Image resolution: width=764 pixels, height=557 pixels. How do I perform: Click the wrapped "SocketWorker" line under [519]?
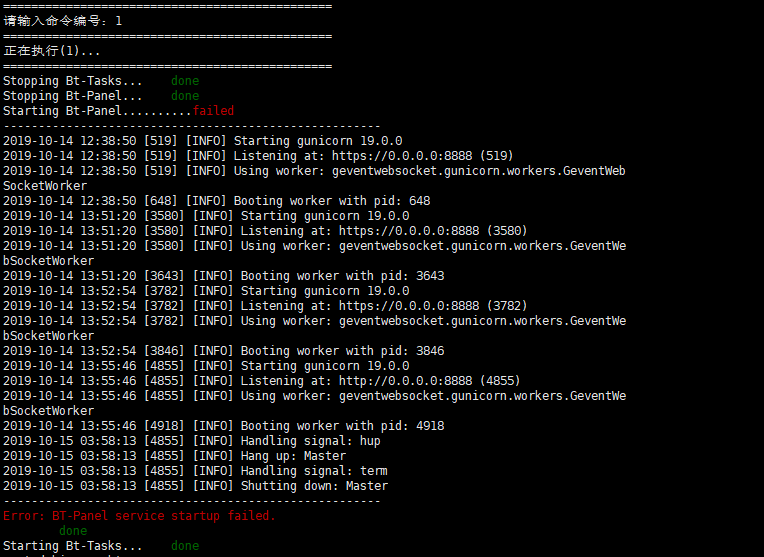[45, 186]
